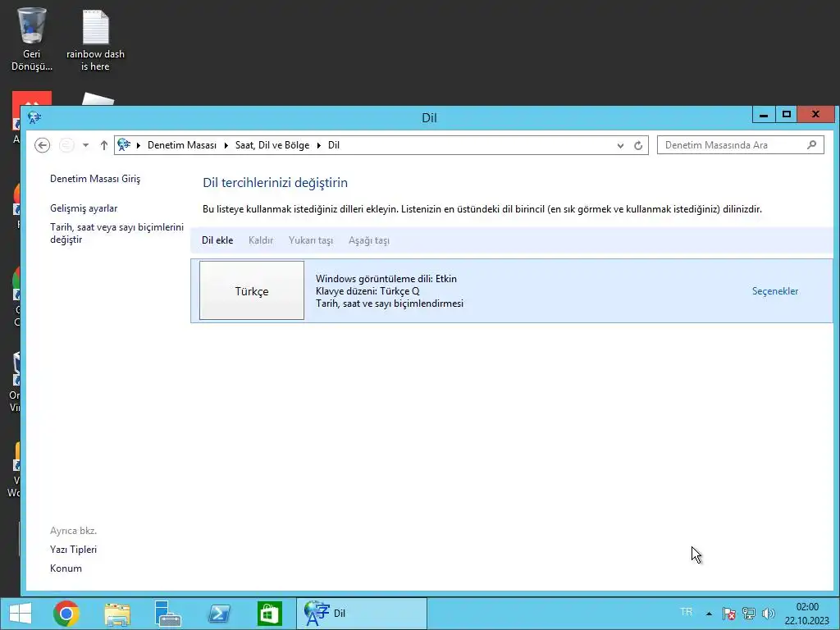Minimize the Dil window

pos(764,115)
